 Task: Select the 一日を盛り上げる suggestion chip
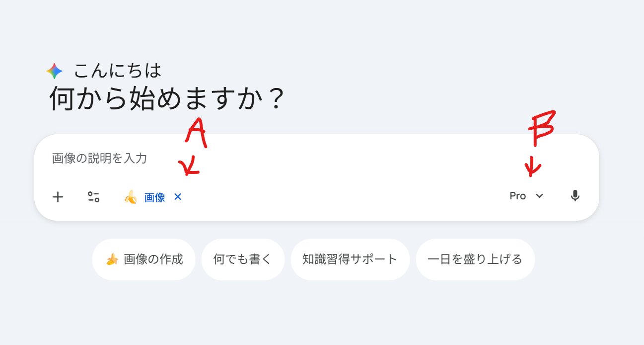pos(475,259)
